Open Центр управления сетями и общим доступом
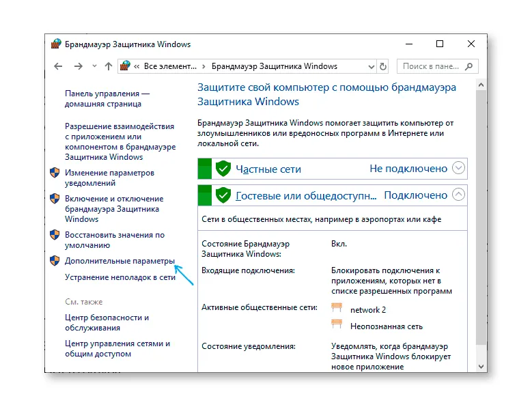The width and height of the screenshot is (532, 407). 117,348
